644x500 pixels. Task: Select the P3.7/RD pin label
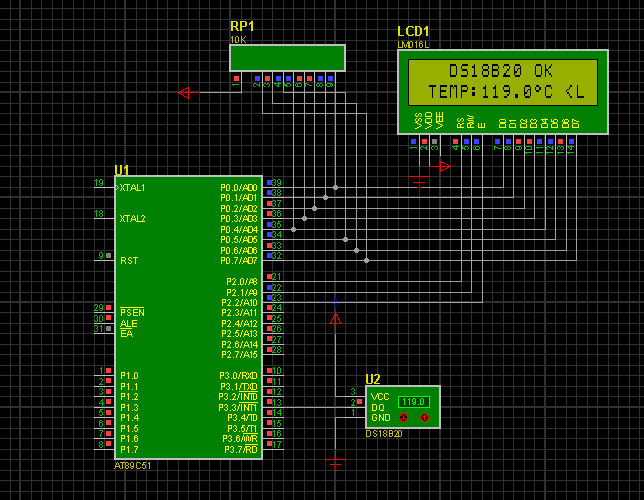[x=241, y=449]
